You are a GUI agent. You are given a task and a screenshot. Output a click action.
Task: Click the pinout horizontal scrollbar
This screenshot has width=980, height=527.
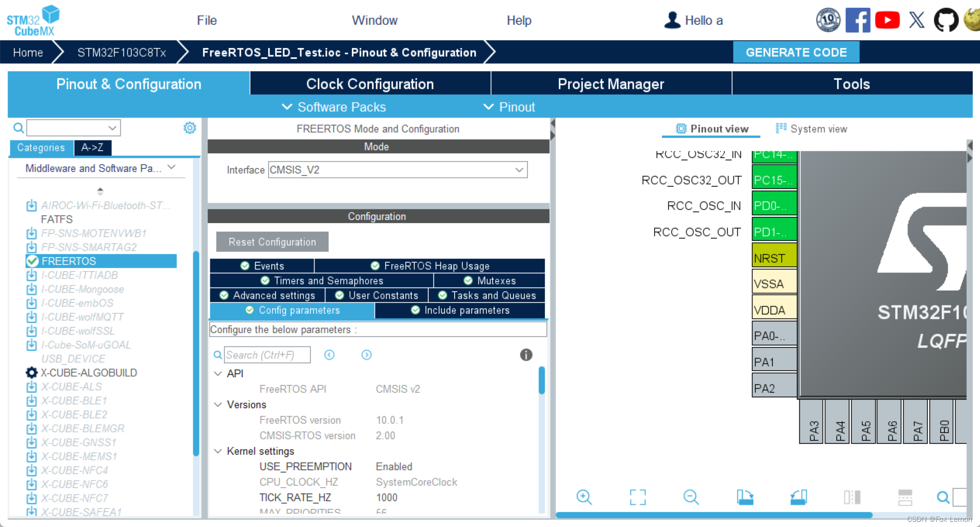click(x=714, y=515)
